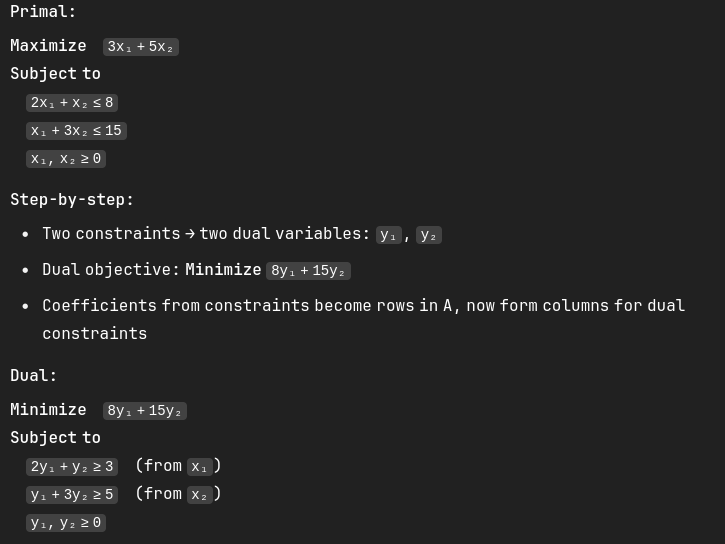Click the constraint x₁ + 3x₂ ≤ 15
Screen dimensions: 725x544
(x=76, y=131)
